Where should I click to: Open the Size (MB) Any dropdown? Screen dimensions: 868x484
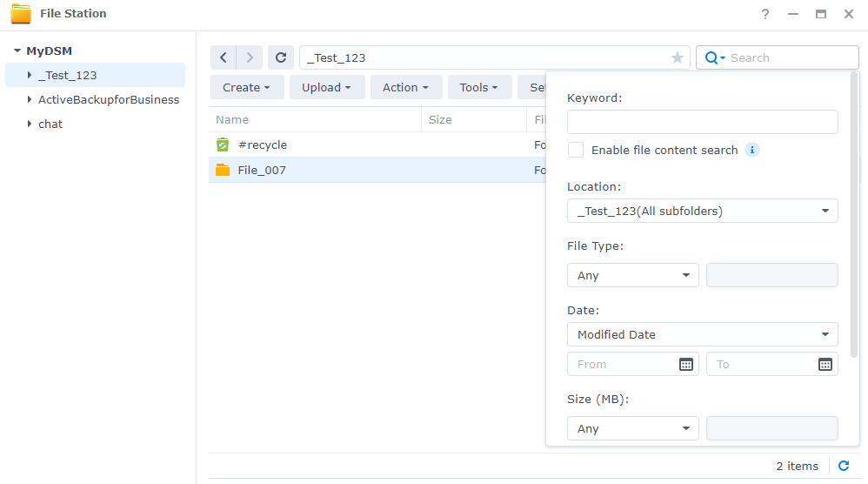point(632,428)
